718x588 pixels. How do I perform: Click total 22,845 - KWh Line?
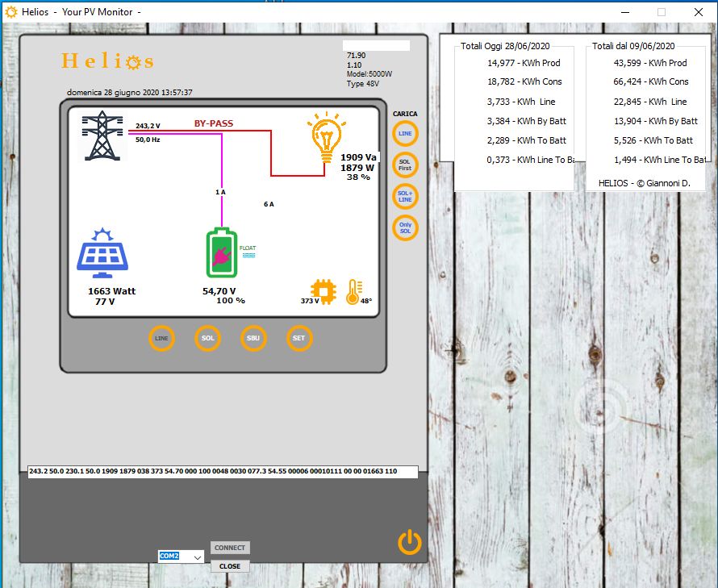pyautogui.click(x=650, y=102)
